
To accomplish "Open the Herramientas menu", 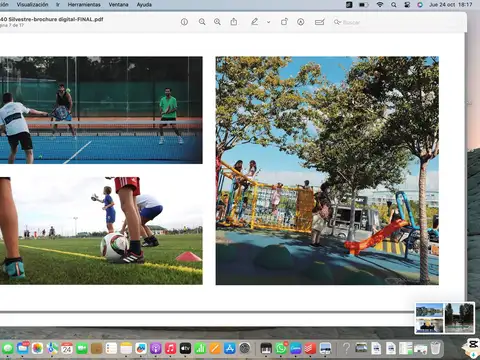I will [x=84, y=5].
